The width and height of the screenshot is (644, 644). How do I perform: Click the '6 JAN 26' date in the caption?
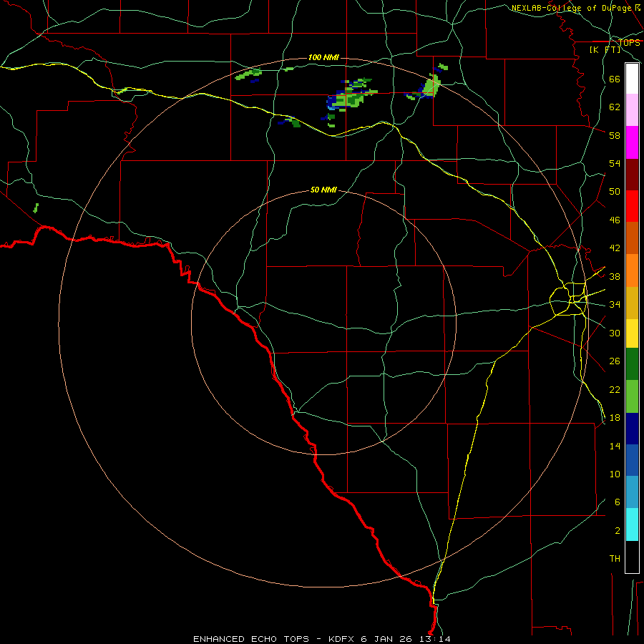coord(388,639)
